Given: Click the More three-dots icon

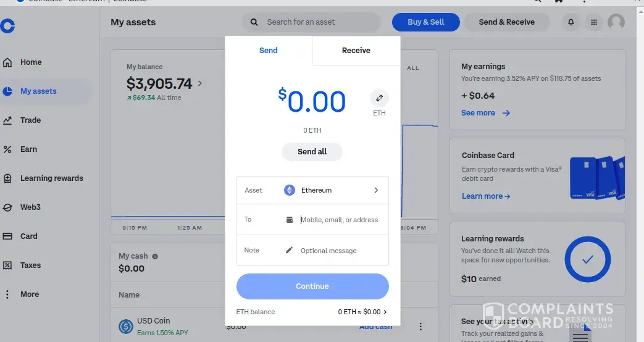Looking at the screenshot, I should coord(7,294).
